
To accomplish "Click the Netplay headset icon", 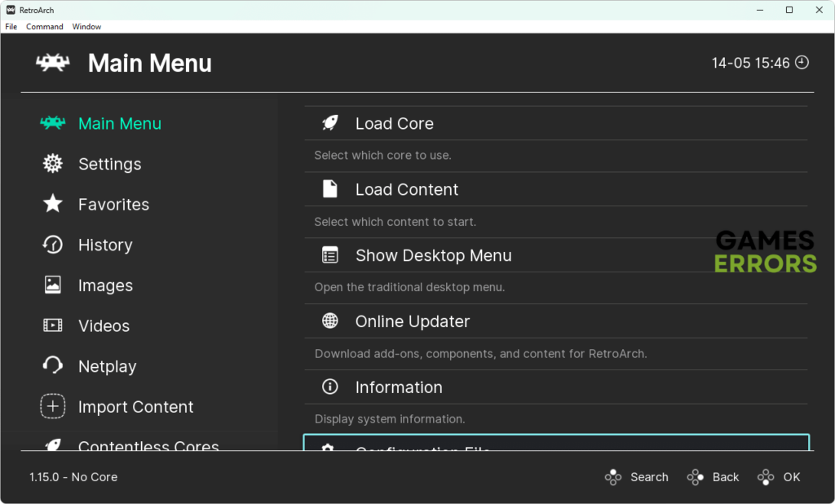I will point(53,366).
